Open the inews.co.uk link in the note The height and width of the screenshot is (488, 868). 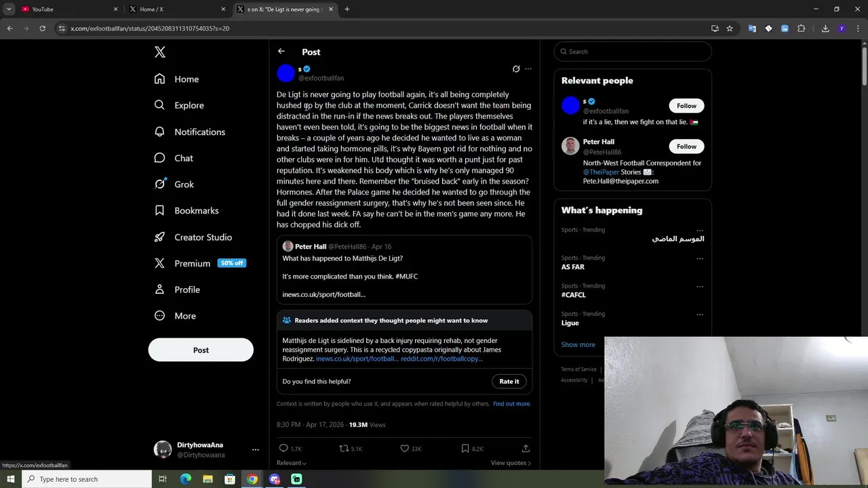pyautogui.click(x=357, y=359)
